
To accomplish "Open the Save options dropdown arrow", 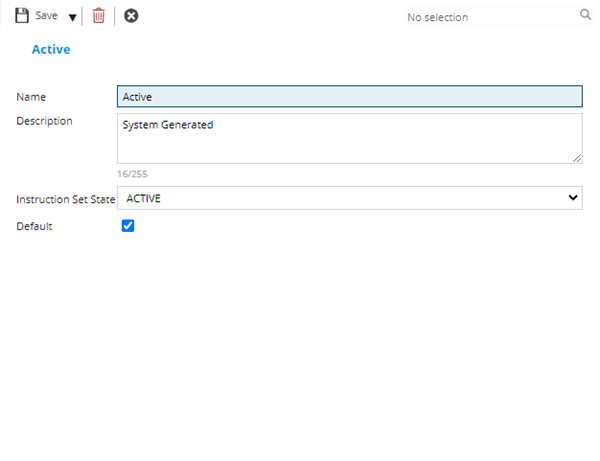I will (72, 17).
